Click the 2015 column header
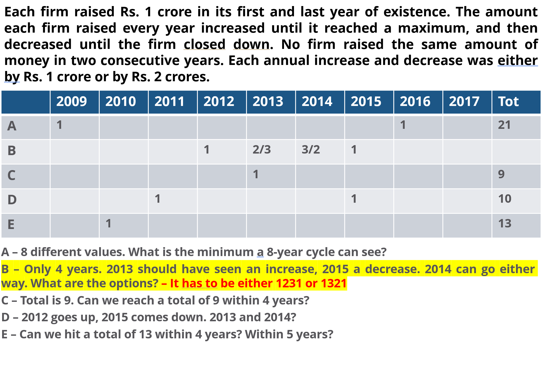 [x=369, y=102]
